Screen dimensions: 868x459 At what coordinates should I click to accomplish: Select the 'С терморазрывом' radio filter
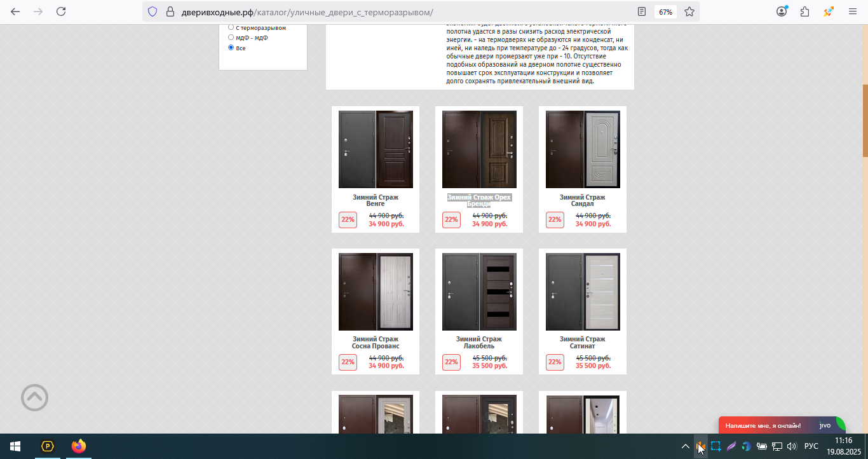click(231, 27)
